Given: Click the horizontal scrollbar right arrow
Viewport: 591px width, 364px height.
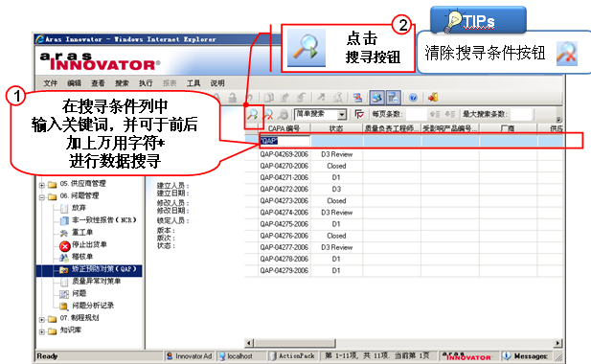Looking at the screenshot, I should [557, 343].
